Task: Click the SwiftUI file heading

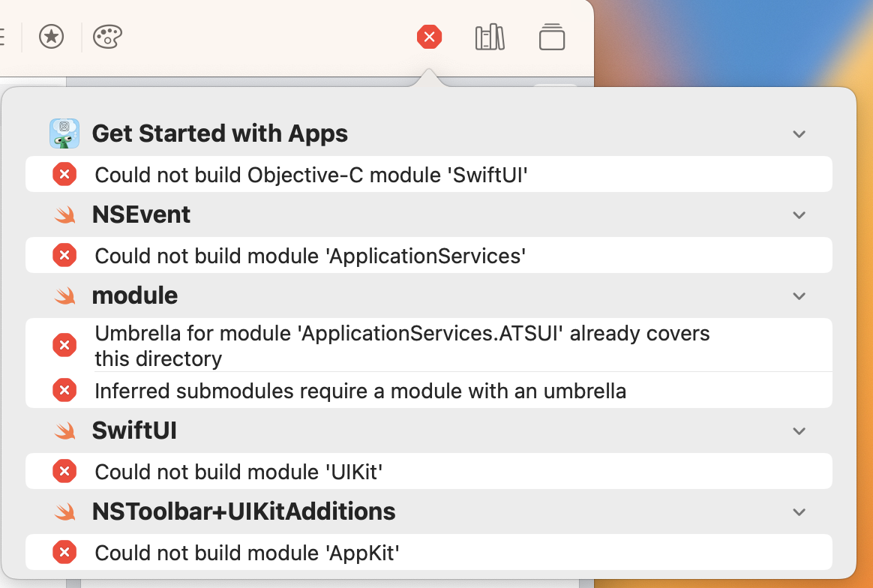Action: [x=134, y=430]
